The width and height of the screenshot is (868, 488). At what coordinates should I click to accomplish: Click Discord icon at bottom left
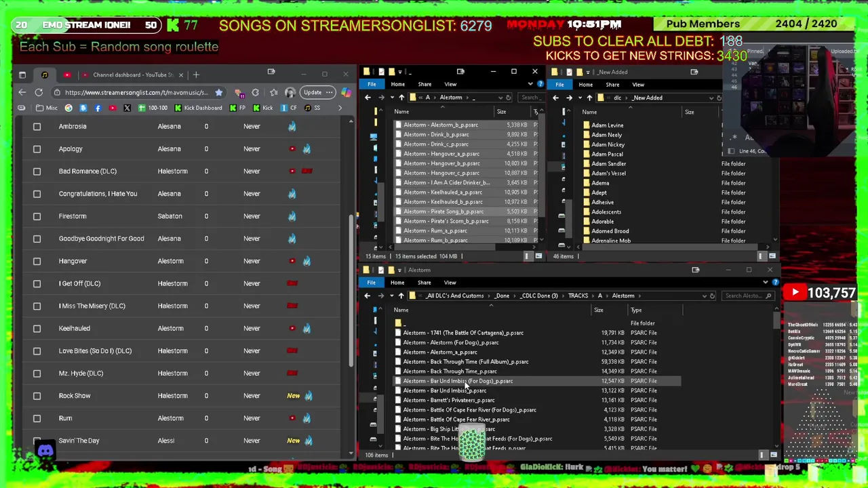(x=45, y=451)
